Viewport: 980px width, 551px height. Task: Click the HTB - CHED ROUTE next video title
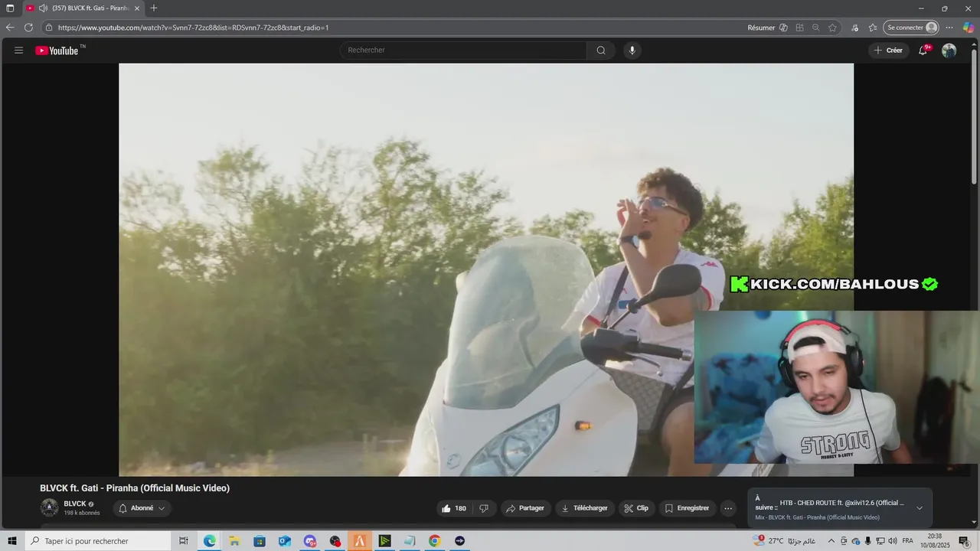point(842,503)
